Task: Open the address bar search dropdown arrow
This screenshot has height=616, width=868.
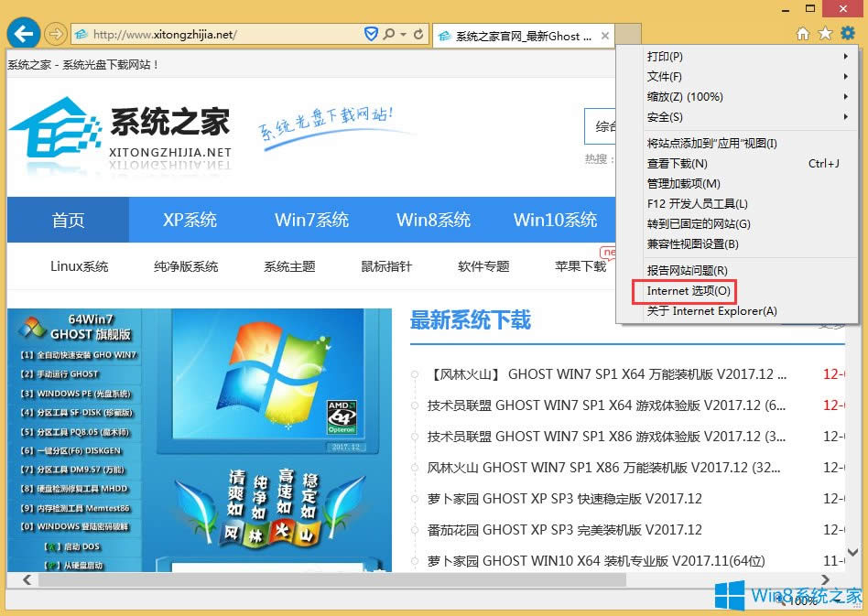Action: tap(403, 33)
